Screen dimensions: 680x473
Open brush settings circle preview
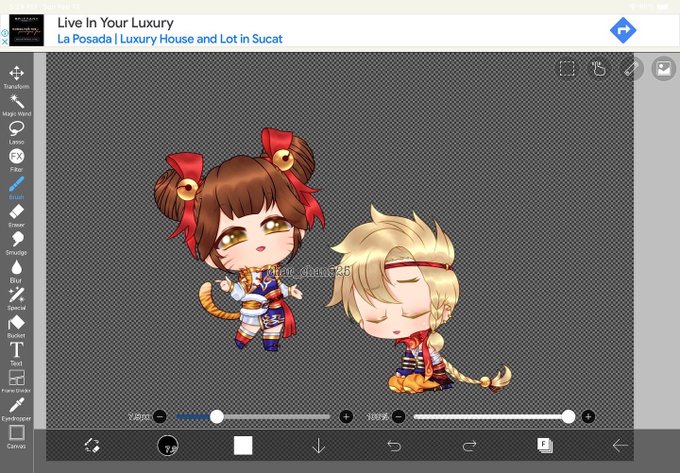pyautogui.click(x=167, y=445)
